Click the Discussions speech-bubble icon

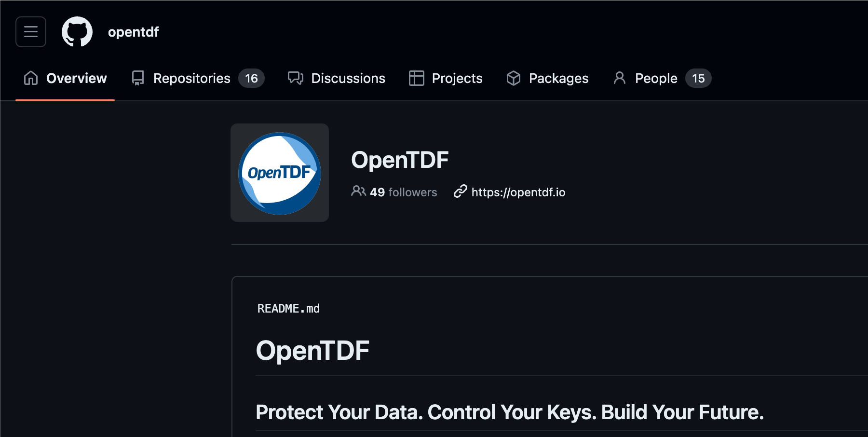(296, 78)
